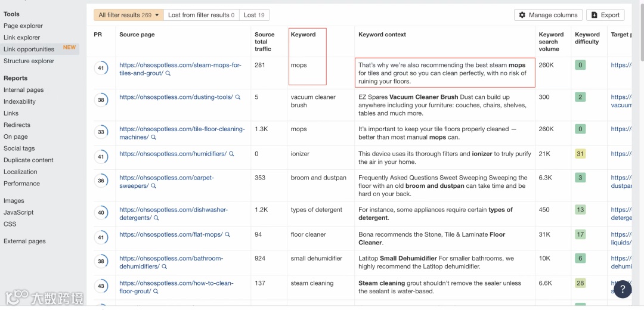Click magnifier icon beside humidifiers URL
This screenshot has width=644, height=310.
point(231,154)
